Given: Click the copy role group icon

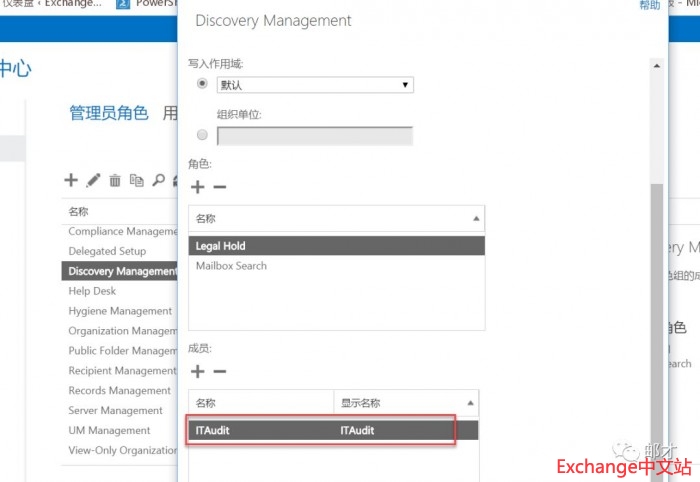Looking at the screenshot, I should (x=137, y=181).
